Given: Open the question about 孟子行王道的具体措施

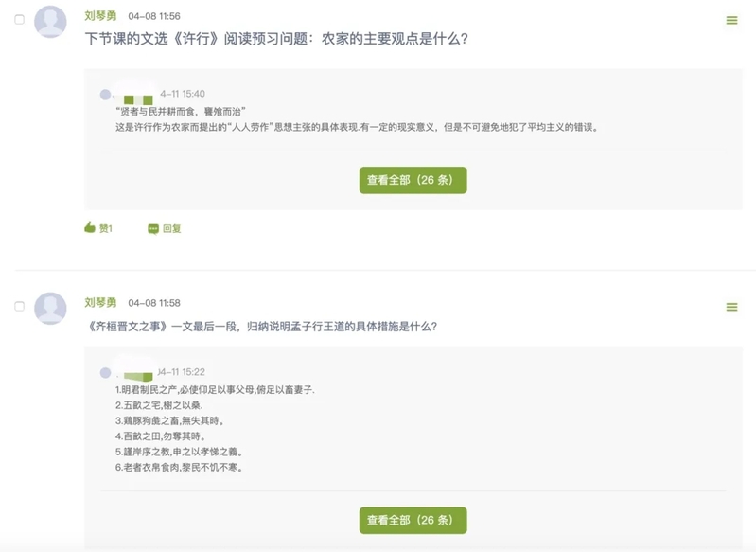Looking at the screenshot, I should [x=261, y=327].
